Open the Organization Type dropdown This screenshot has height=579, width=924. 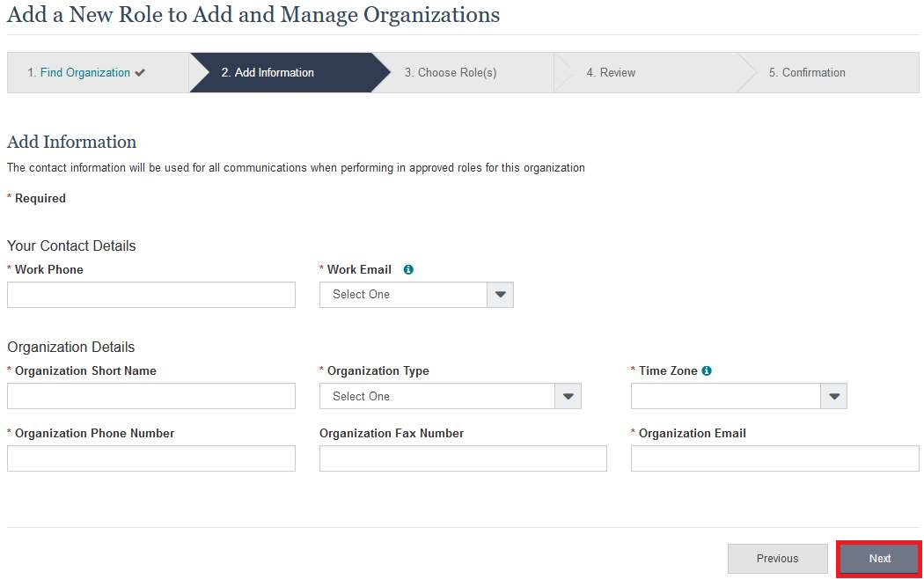(x=450, y=397)
